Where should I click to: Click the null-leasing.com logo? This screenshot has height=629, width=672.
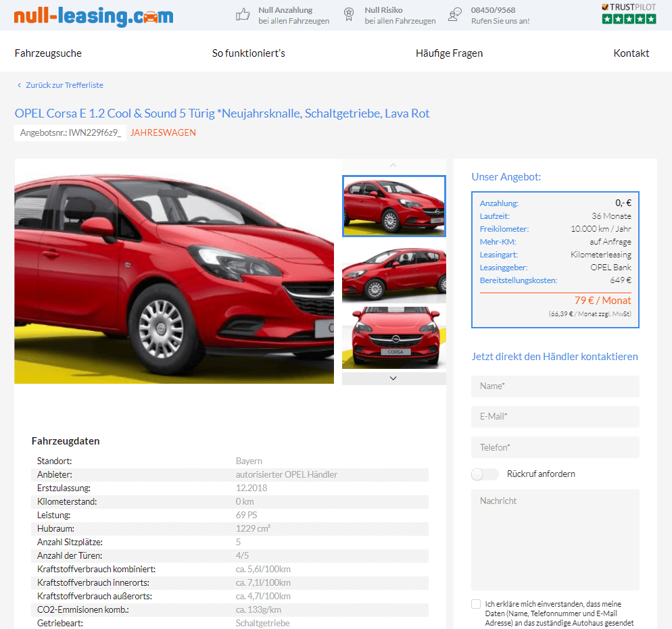pos(93,16)
